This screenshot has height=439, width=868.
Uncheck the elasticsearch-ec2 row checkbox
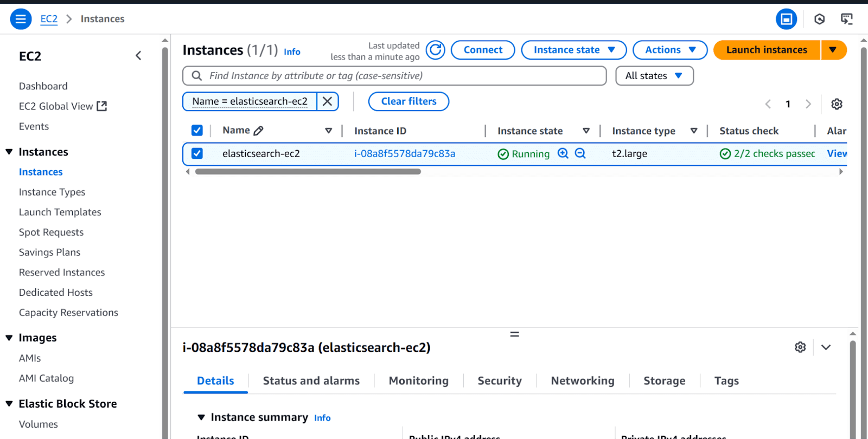pyautogui.click(x=197, y=153)
